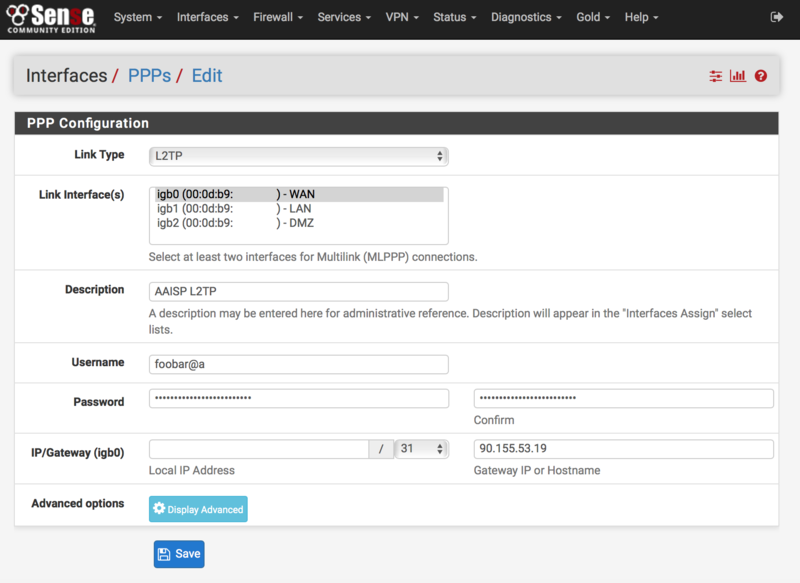Save the PPP configuration
800x583 pixels.
coord(179,554)
